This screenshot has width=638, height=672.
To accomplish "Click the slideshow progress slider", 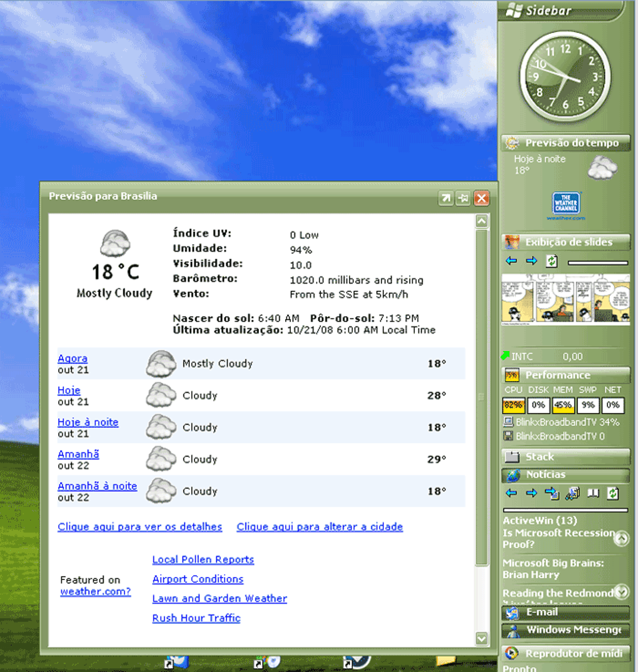I will 598,262.
